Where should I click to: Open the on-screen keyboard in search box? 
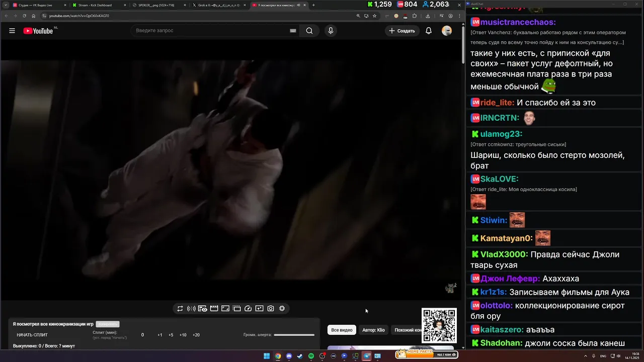point(293,31)
